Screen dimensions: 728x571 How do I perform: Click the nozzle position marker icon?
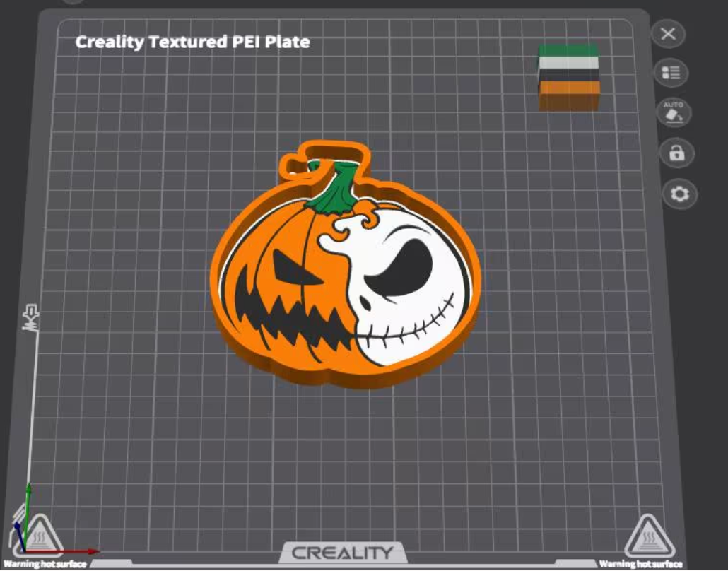pos(30,317)
